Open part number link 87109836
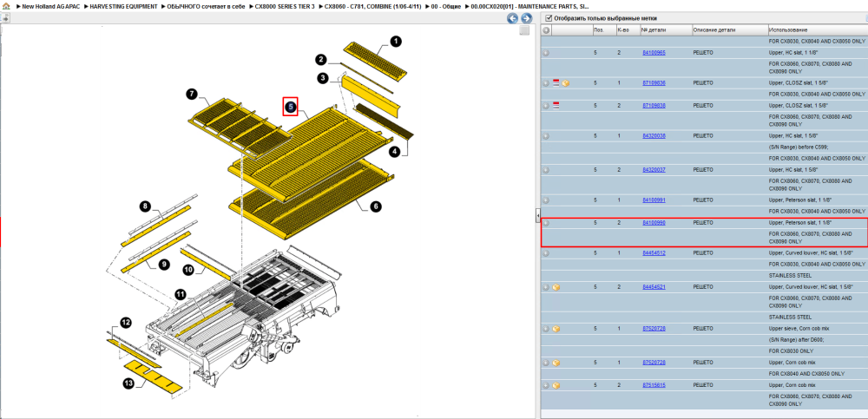 [654, 83]
